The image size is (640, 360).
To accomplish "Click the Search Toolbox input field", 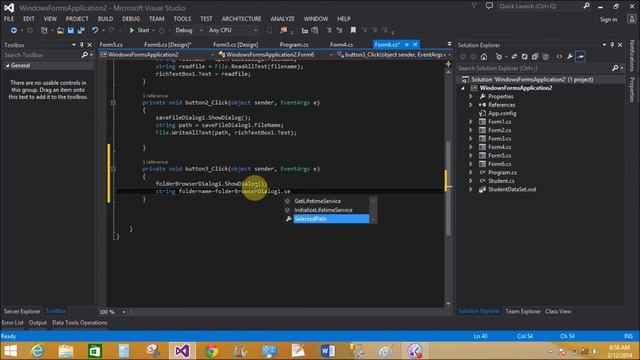I will [41, 55].
